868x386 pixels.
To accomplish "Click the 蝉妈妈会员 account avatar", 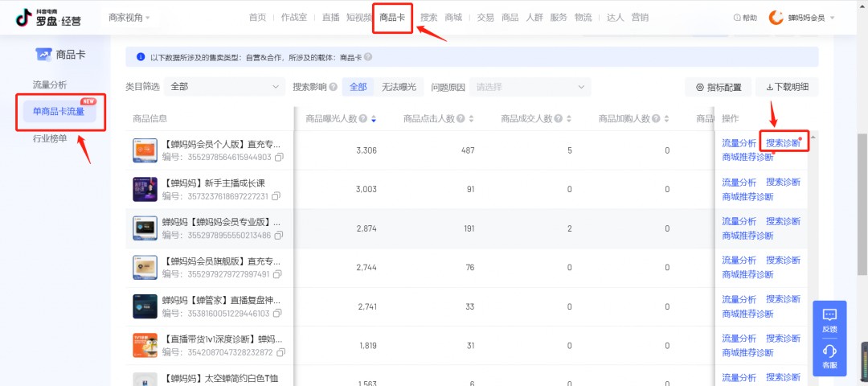I will coord(776,18).
